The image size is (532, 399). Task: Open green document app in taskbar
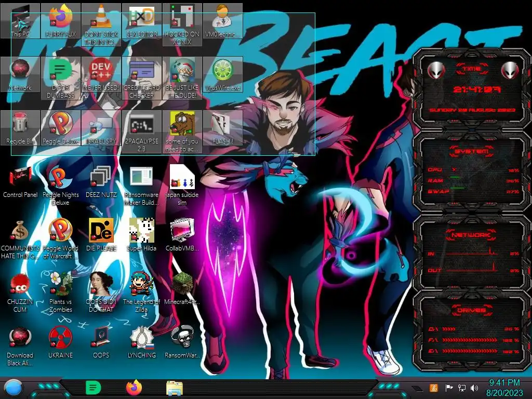click(x=94, y=388)
